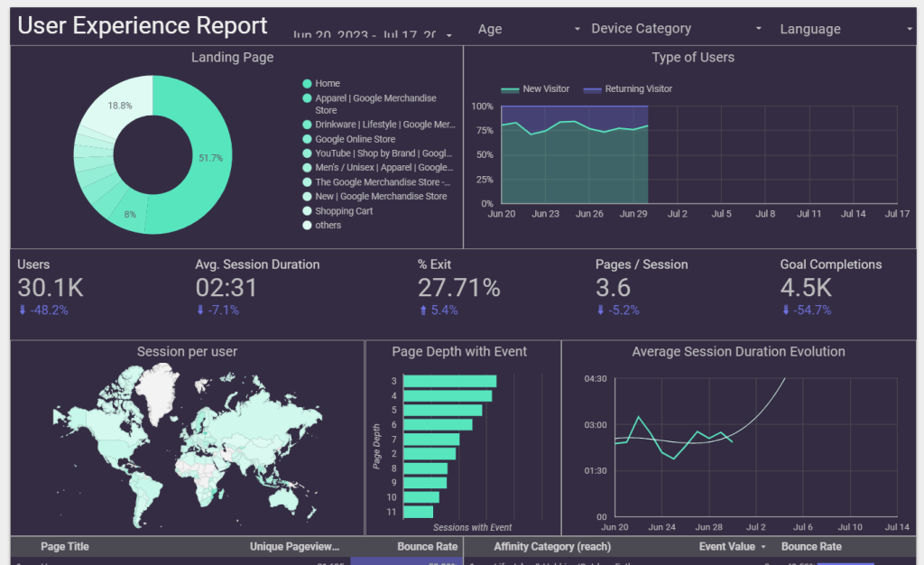
Task: Click the Page Depth 3 bar
Action: [449, 381]
